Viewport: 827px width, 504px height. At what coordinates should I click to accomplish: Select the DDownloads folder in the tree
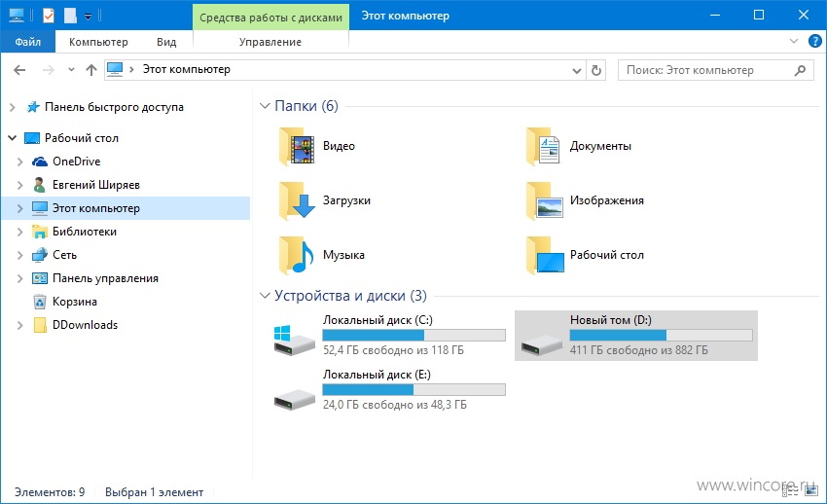point(85,325)
